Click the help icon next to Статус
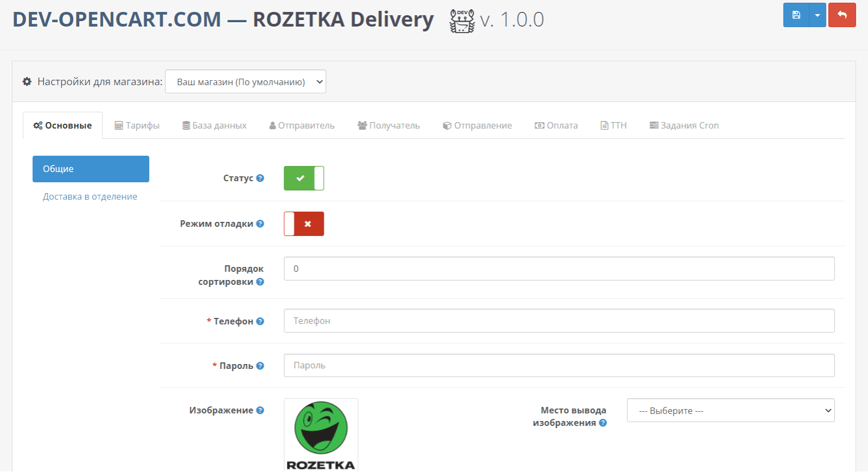This screenshot has height=472, width=868. pyautogui.click(x=260, y=178)
